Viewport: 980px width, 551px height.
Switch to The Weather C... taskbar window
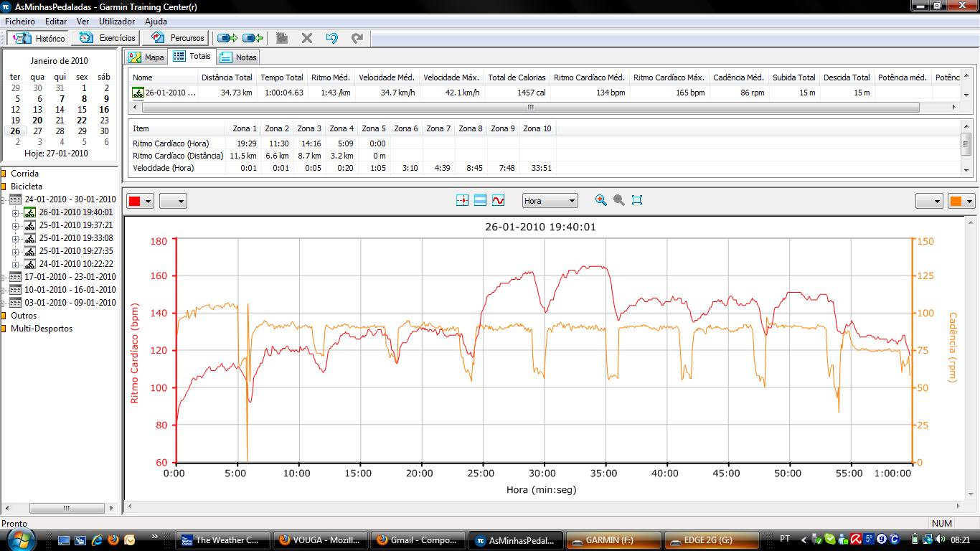click(x=223, y=540)
